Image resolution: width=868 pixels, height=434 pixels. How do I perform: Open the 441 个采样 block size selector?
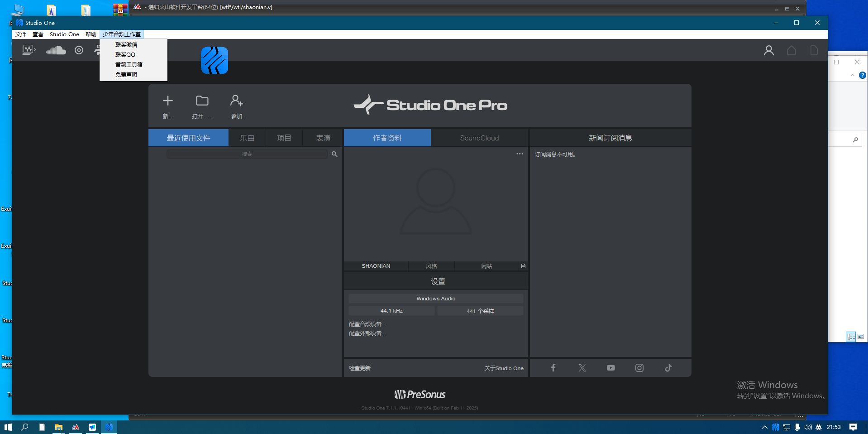(480, 311)
